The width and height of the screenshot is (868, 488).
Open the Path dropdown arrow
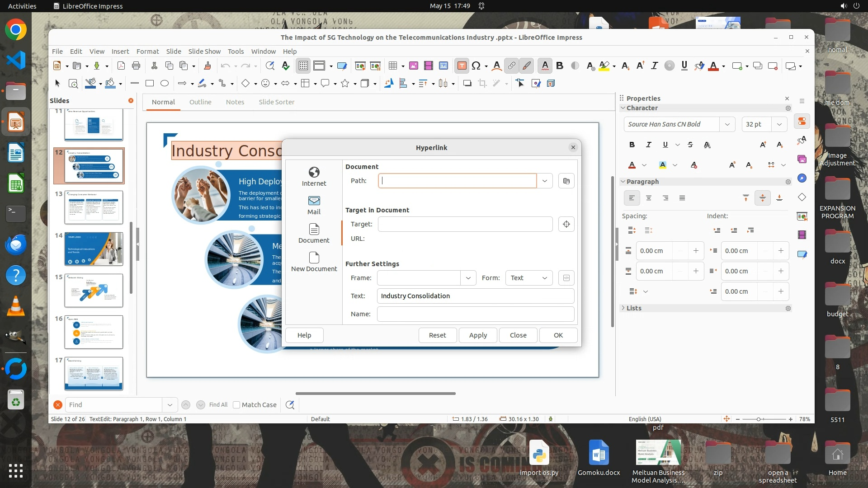(x=545, y=181)
